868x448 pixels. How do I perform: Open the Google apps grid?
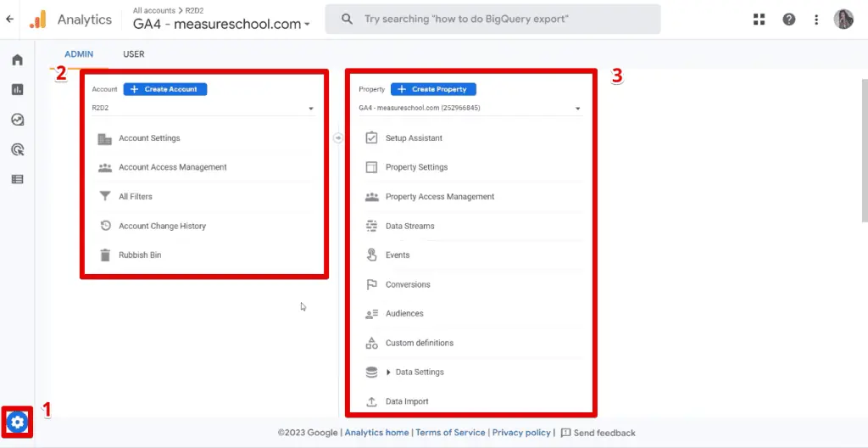(x=759, y=19)
